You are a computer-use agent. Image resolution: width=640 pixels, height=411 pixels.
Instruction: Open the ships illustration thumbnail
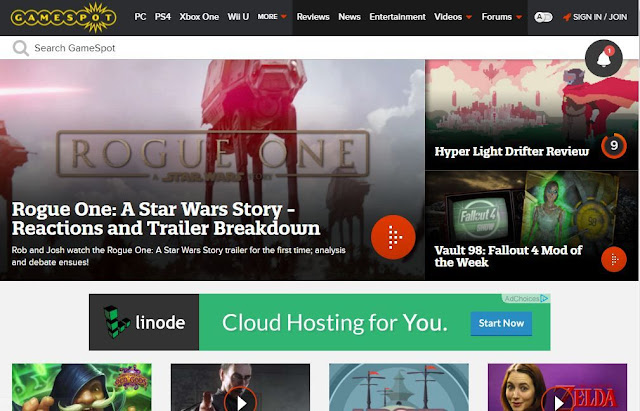(x=399, y=387)
